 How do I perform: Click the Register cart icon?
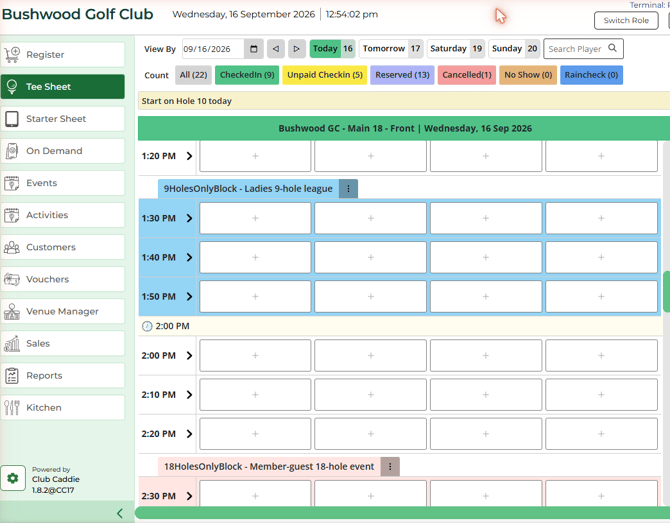coord(12,55)
